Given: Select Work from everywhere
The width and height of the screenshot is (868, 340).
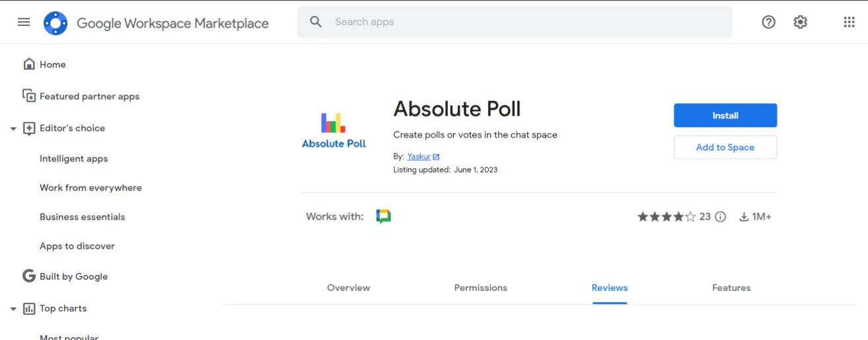Looking at the screenshot, I should [90, 188].
